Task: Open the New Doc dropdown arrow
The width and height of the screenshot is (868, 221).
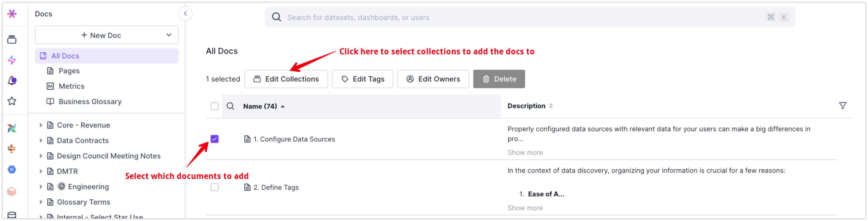Action: (x=169, y=35)
